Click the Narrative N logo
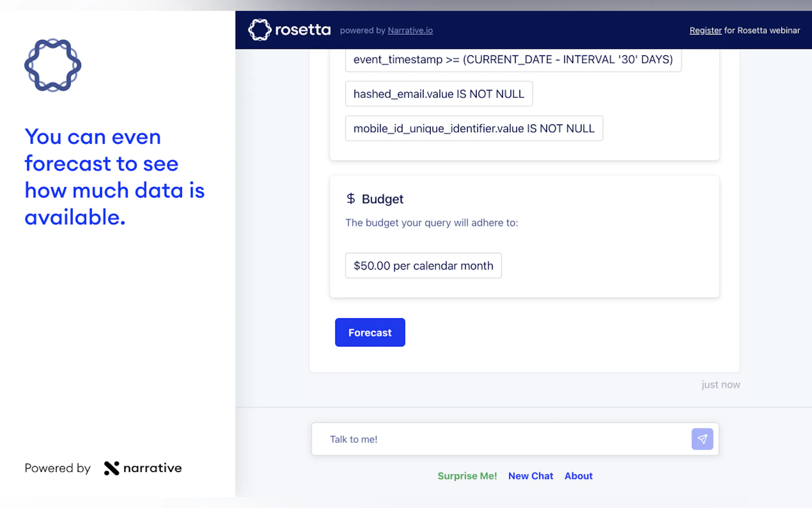812x508 pixels. (x=112, y=468)
